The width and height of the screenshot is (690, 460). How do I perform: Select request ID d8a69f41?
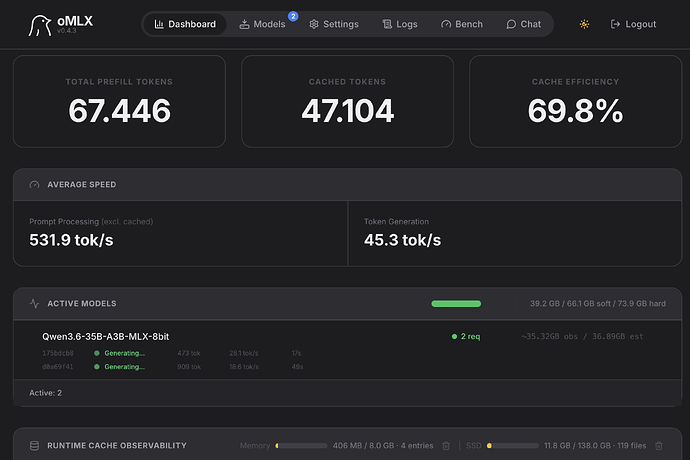(x=58, y=367)
